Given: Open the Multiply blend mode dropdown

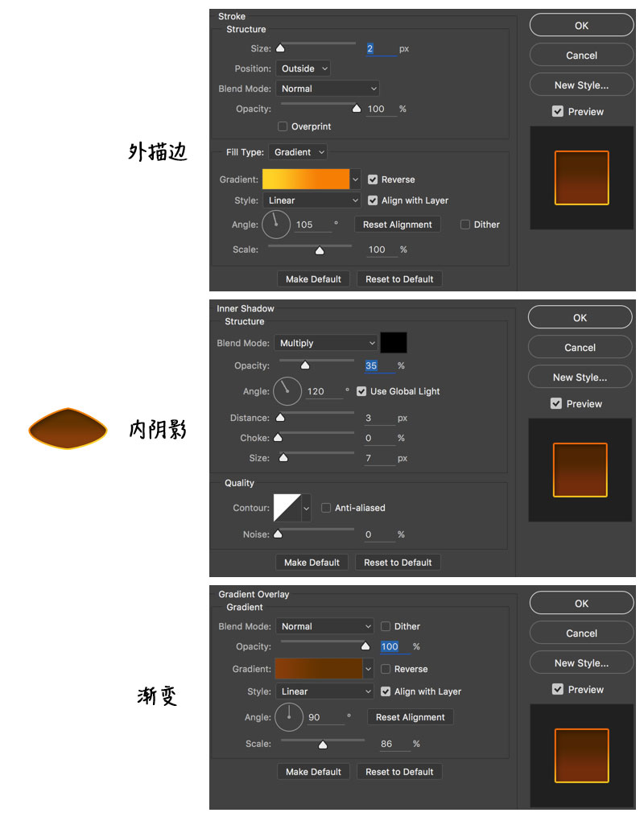Looking at the screenshot, I should (325, 343).
